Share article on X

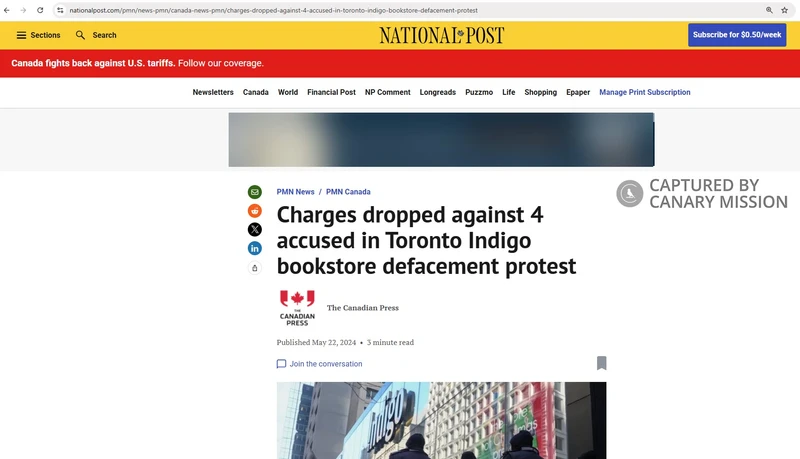255,229
